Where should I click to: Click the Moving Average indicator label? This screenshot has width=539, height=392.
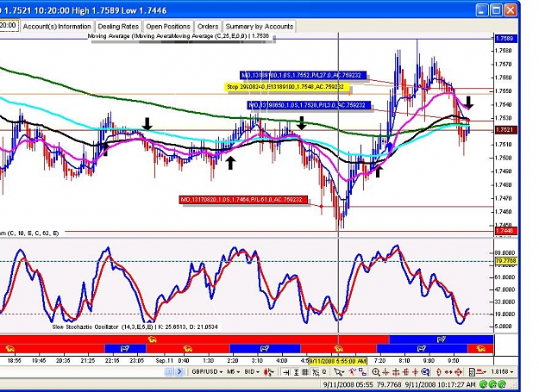click(x=178, y=36)
